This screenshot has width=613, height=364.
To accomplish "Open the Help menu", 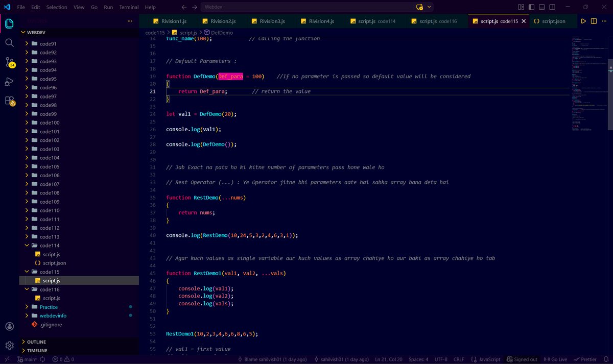I will 150,7.
